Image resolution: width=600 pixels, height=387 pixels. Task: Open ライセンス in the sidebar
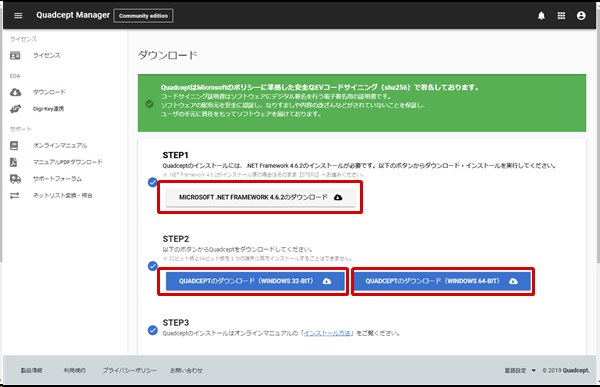tap(47, 56)
